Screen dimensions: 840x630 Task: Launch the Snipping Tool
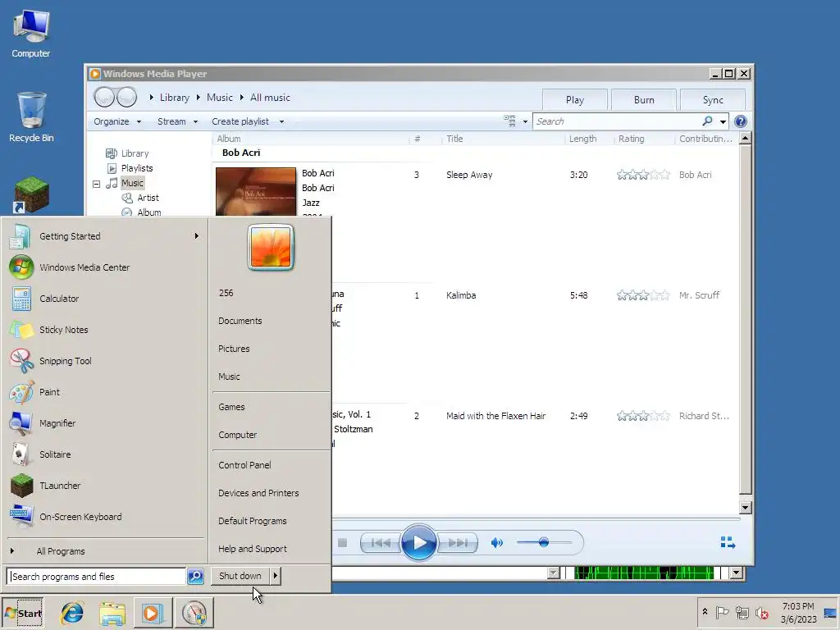pyautogui.click(x=65, y=361)
